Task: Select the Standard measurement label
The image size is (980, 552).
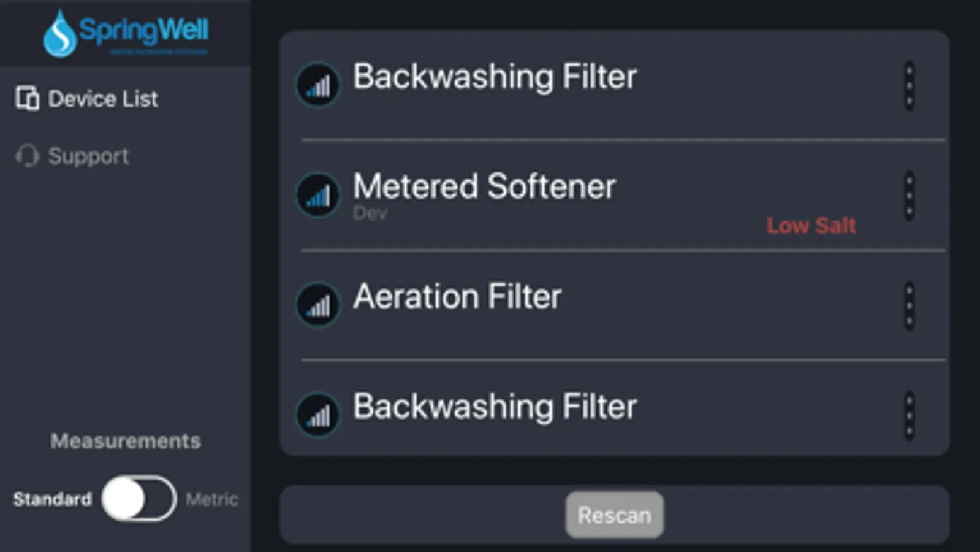Action: (53, 499)
